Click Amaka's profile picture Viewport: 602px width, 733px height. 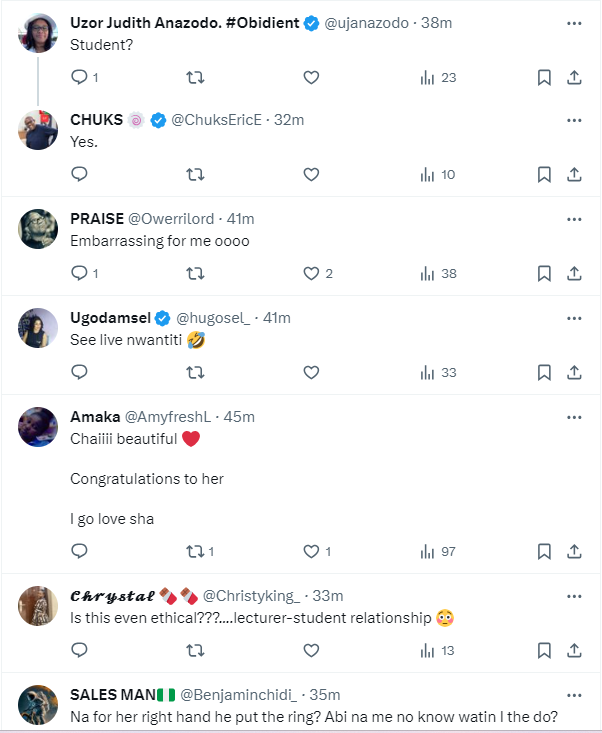(39, 427)
